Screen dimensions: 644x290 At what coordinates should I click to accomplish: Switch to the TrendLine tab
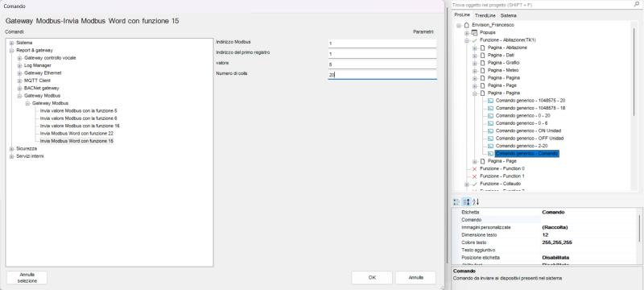[x=485, y=15]
